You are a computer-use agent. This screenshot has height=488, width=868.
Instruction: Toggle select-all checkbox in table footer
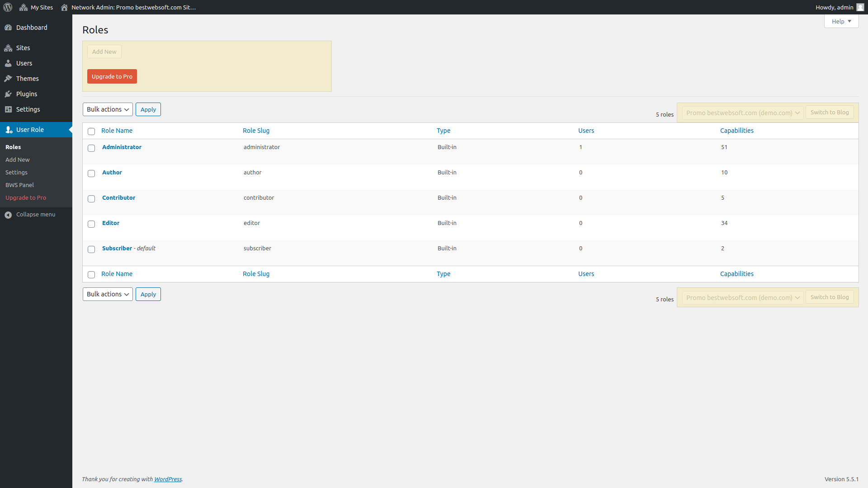[91, 275]
